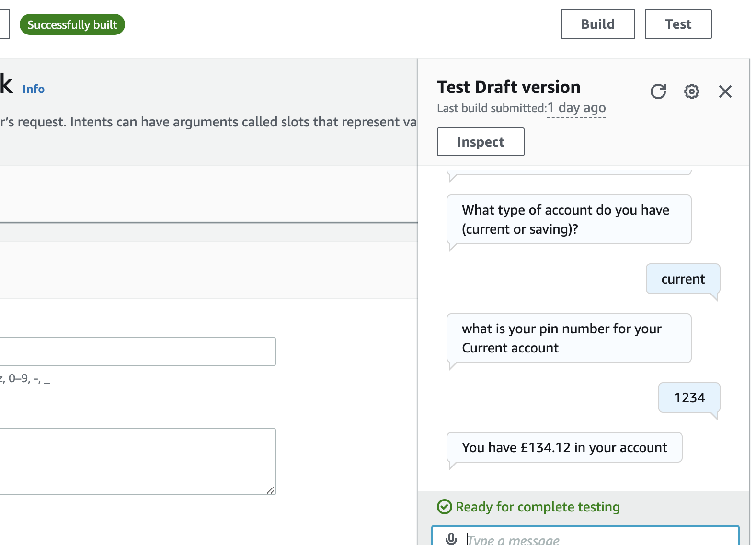The height and width of the screenshot is (545, 756).
Task: Click the account type question bubble
Action: click(x=569, y=219)
